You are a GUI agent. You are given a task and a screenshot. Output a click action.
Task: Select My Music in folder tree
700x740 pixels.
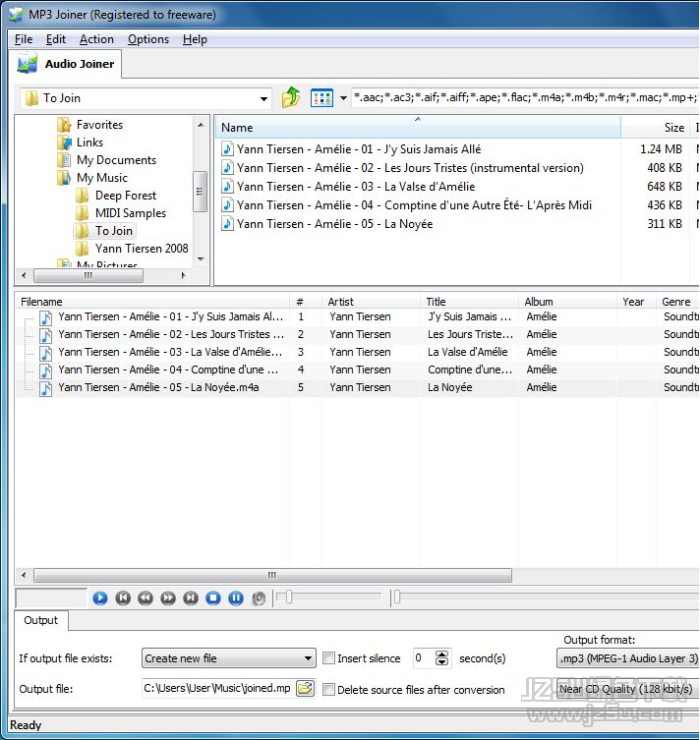coord(102,178)
